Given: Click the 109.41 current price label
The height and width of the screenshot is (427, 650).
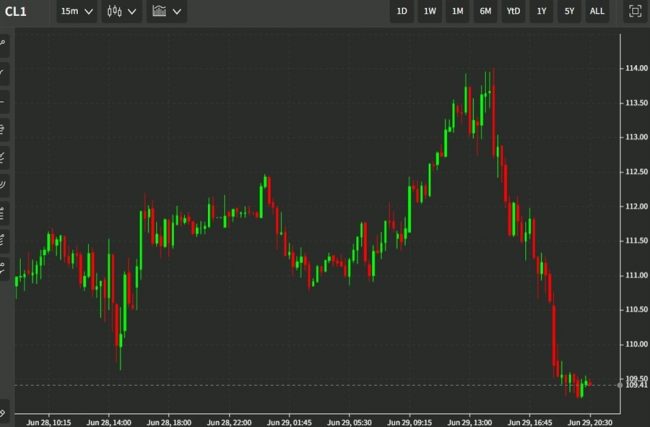Looking at the screenshot, I should [636, 384].
